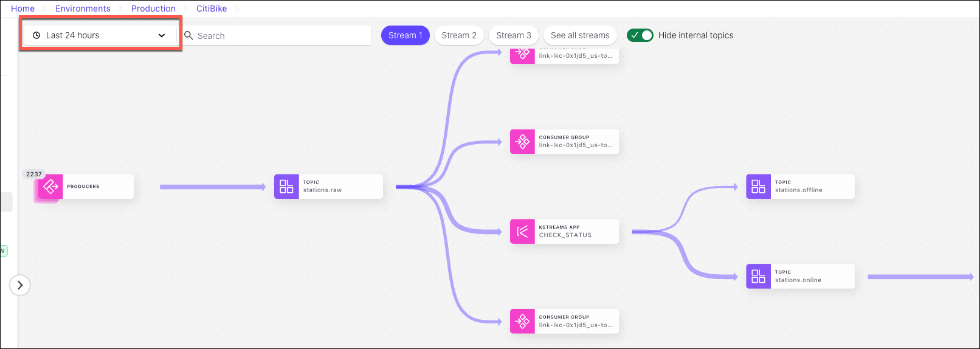Click the stations.online topic icon

pos(758,277)
